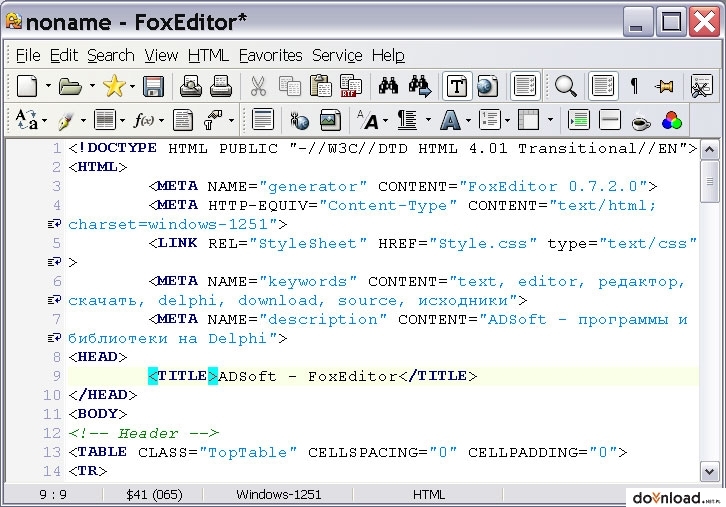Viewport: 726px width, 507px height.
Task: Click the paragraph alignment pilcrow-lines icon
Action: [x=407, y=120]
